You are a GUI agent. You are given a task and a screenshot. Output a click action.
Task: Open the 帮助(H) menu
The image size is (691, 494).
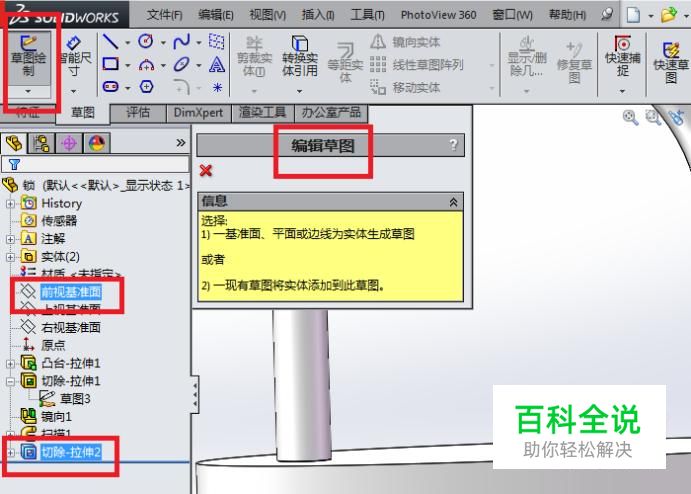coord(568,15)
